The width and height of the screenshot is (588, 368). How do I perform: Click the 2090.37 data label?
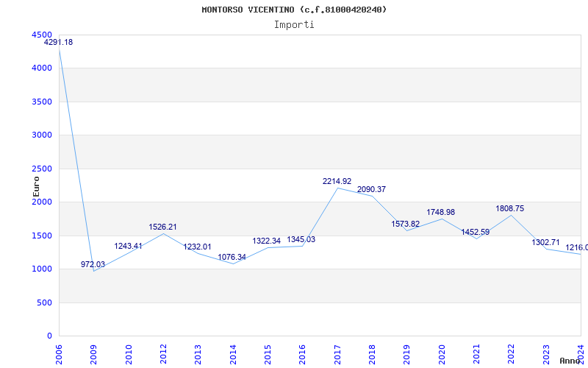372,190
